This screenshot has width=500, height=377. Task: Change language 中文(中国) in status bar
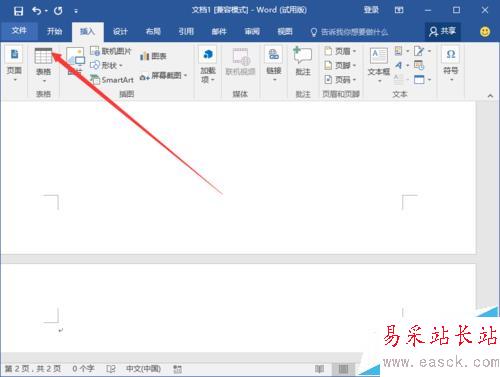pyautogui.click(x=143, y=369)
